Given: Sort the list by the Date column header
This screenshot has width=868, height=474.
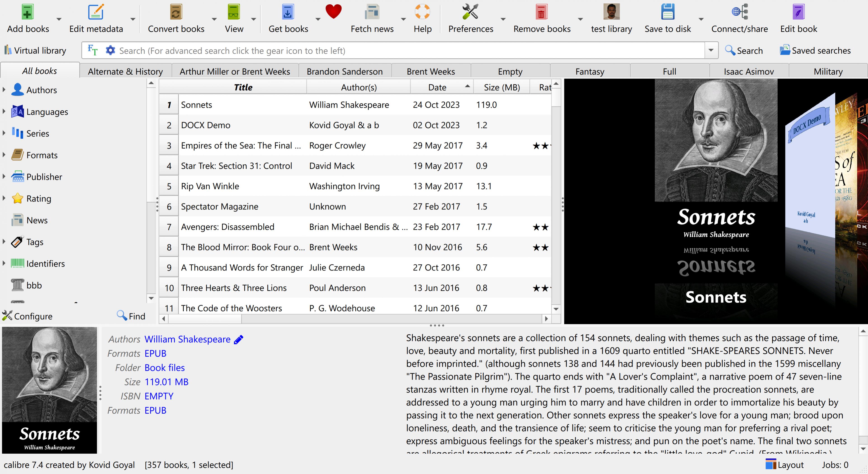Looking at the screenshot, I should tap(437, 87).
